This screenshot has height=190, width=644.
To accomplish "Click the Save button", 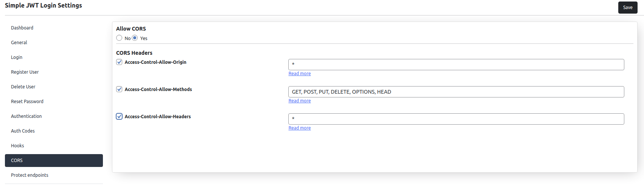I will [627, 8].
